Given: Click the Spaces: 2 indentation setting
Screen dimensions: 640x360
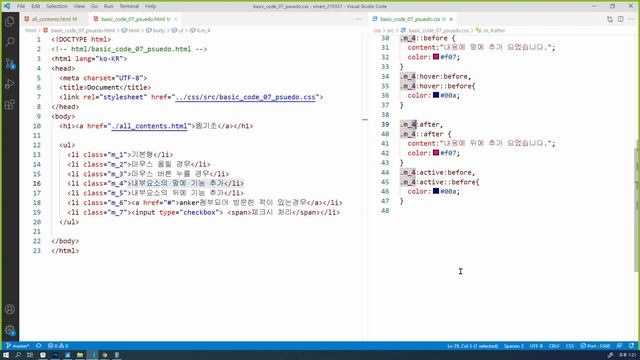Looking at the screenshot, I should (513, 346).
